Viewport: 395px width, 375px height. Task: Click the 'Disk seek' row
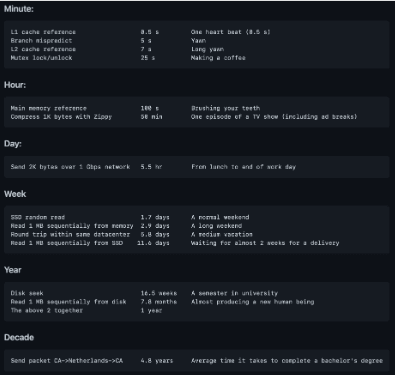click(27, 293)
